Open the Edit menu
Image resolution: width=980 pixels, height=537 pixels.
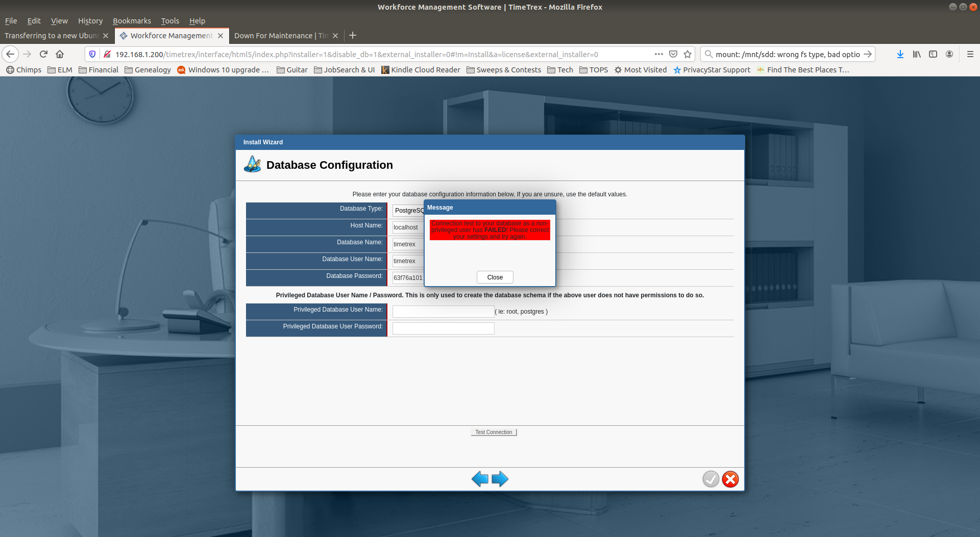pyautogui.click(x=34, y=21)
